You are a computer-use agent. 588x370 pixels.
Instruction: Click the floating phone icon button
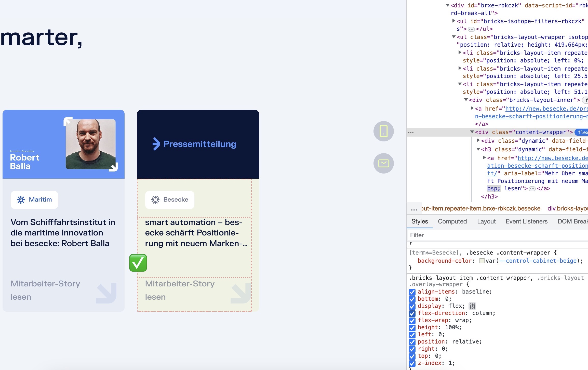[384, 131]
